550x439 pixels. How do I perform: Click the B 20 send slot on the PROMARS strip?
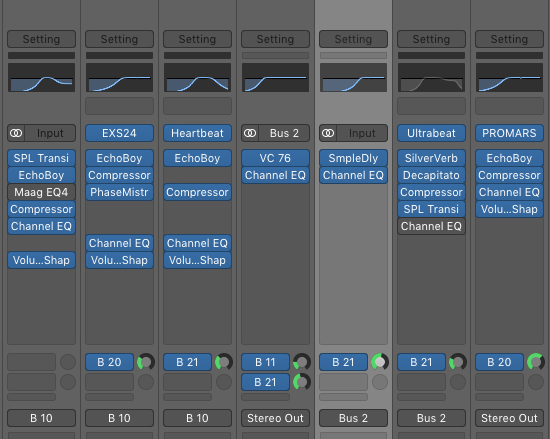tap(499, 362)
